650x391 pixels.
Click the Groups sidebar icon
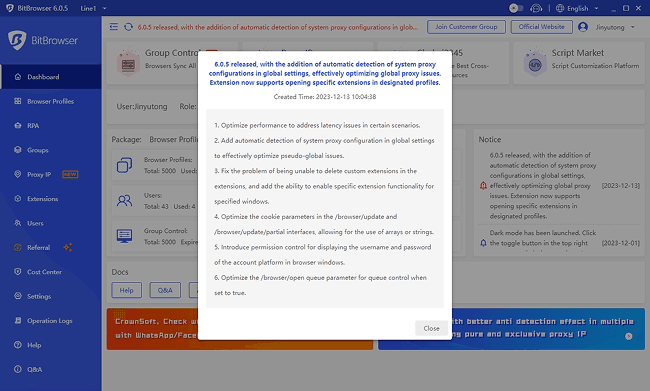click(17, 150)
